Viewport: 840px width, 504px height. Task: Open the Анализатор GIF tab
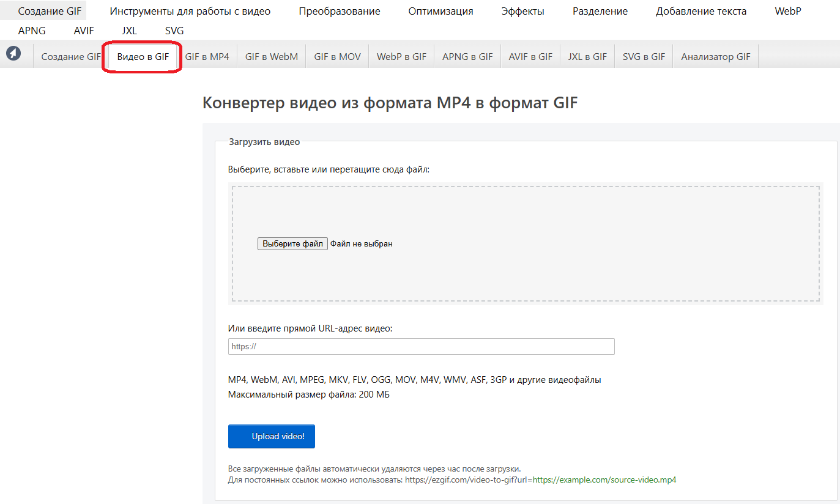click(x=715, y=57)
